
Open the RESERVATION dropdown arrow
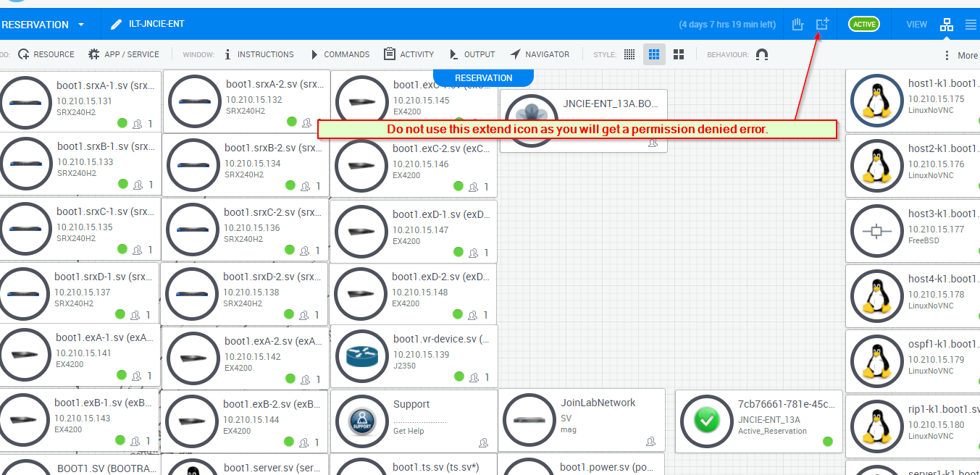pyautogui.click(x=81, y=25)
